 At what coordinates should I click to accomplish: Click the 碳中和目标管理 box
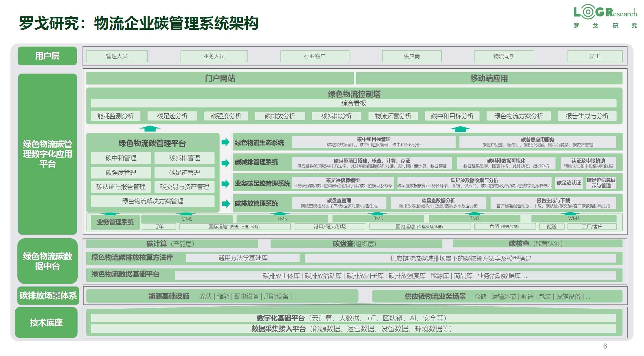(374, 142)
